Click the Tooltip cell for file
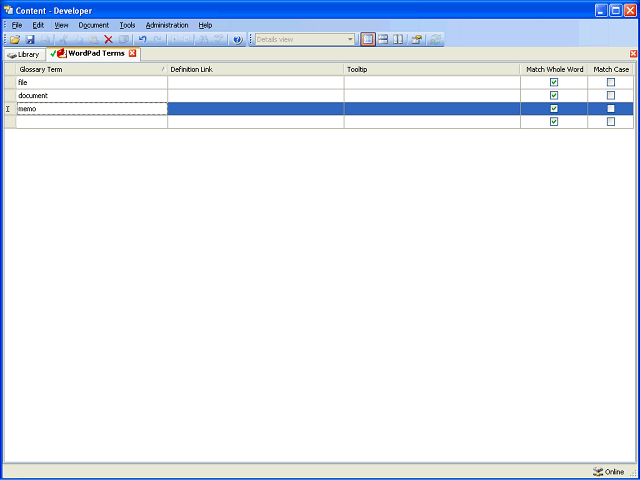 tap(432, 82)
